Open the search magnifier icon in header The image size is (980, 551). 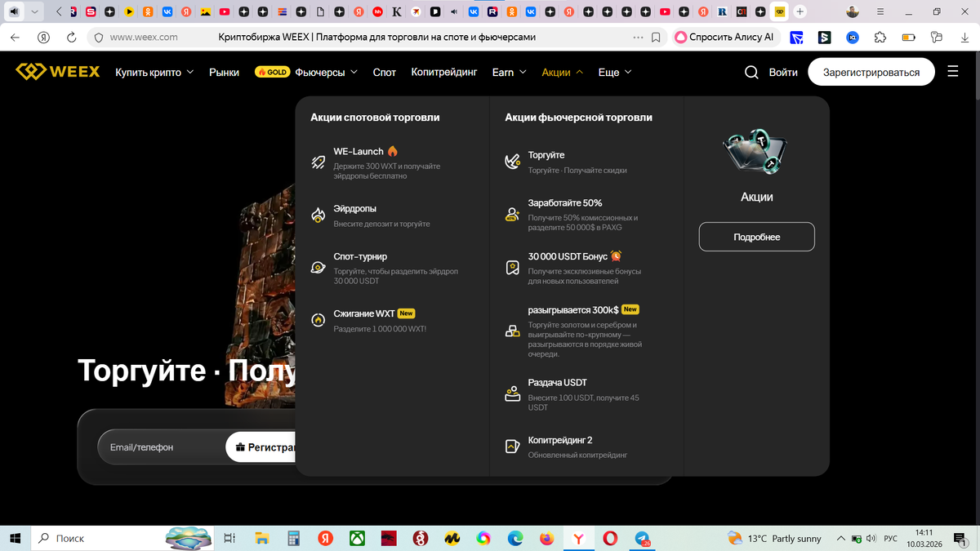(x=751, y=72)
